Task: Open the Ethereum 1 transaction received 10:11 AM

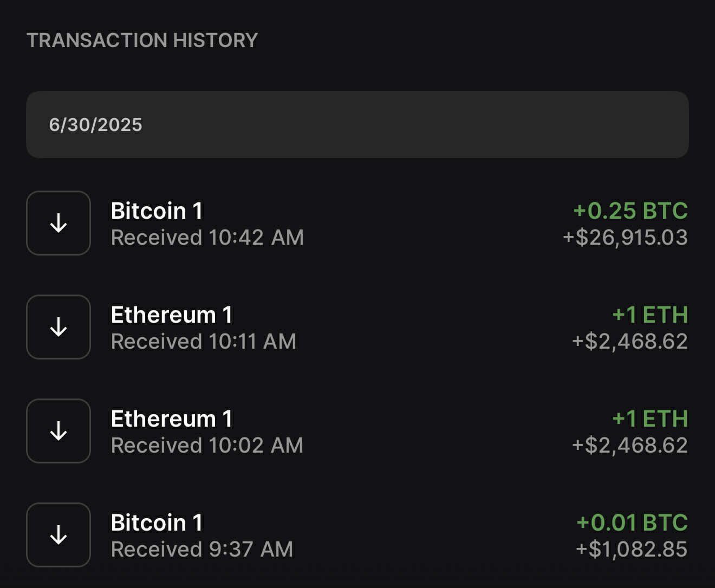Action: (x=357, y=327)
